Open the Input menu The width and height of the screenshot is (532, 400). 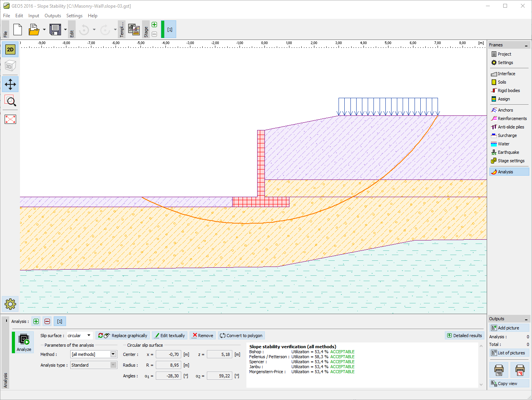pyautogui.click(x=33, y=16)
